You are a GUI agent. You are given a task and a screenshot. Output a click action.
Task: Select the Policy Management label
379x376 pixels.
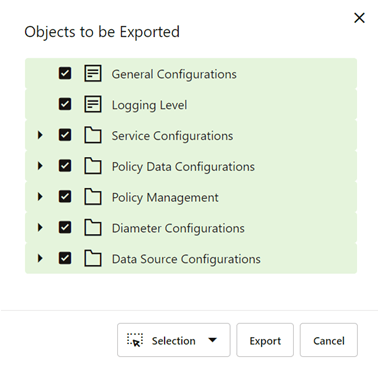165,198
